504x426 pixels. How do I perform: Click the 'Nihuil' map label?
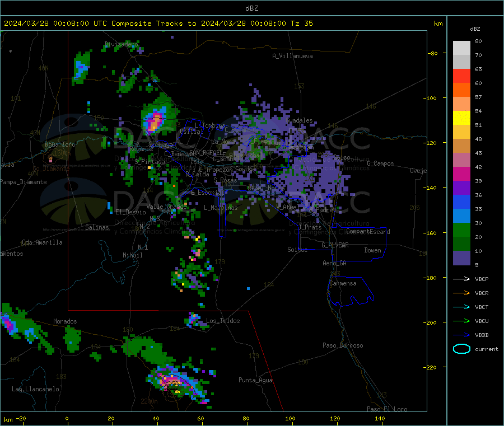pyautogui.click(x=132, y=255)
